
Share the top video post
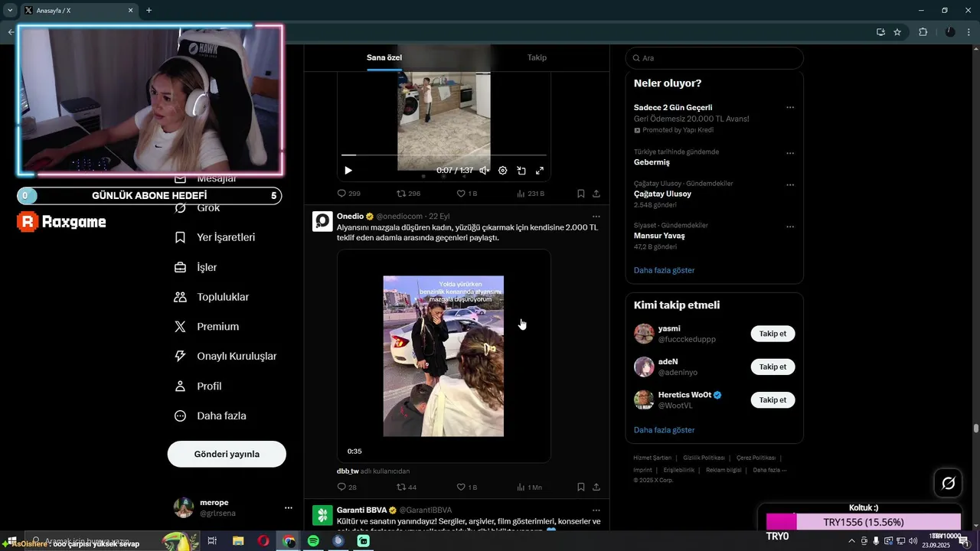coord(596,194)
